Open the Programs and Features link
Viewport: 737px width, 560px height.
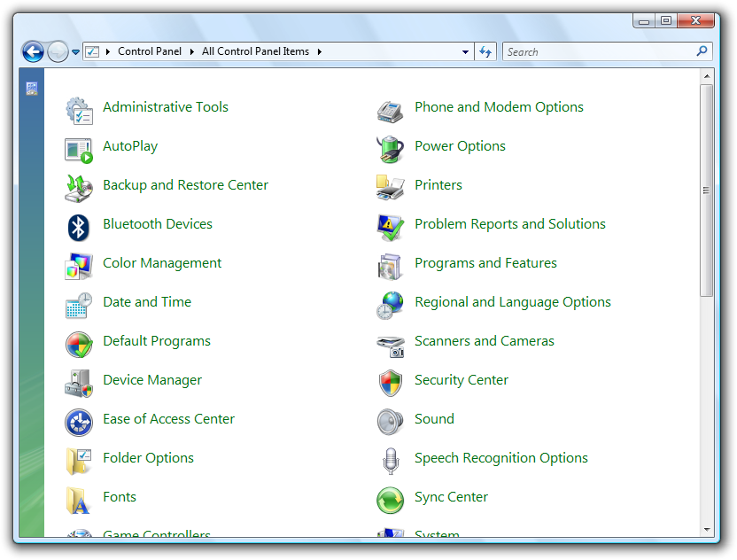tap(485, 263)
